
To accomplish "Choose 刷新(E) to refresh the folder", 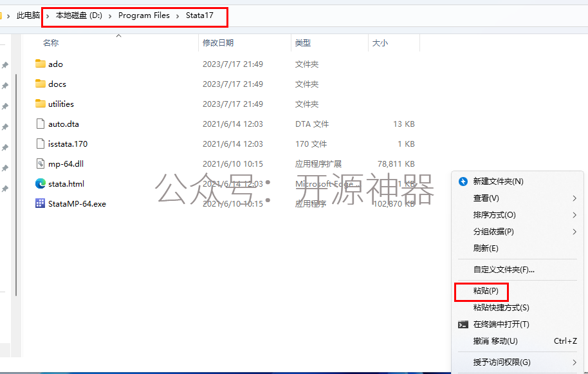I will (486, 248).
